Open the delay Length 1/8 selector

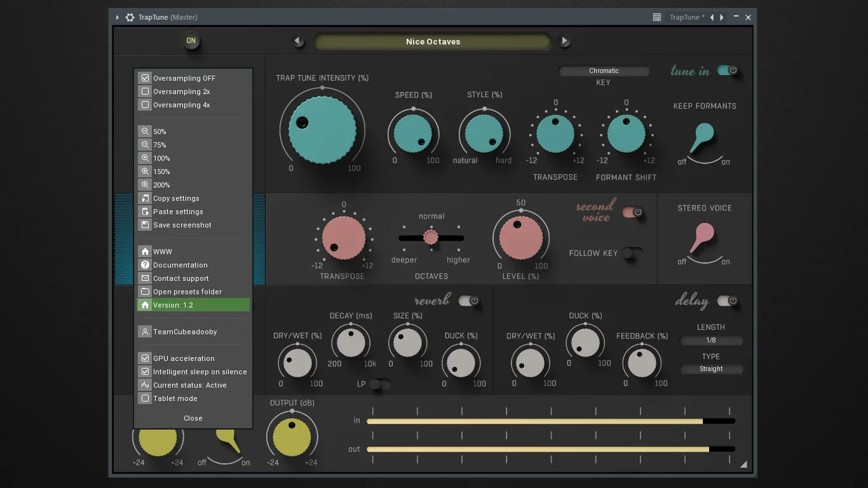[x=711, y=340]
